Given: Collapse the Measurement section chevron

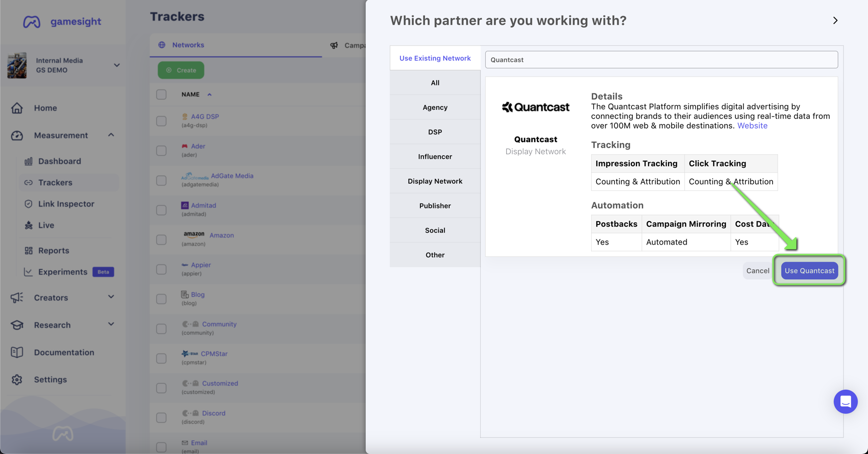Looking at the screenshot, I should coord(111,135).
